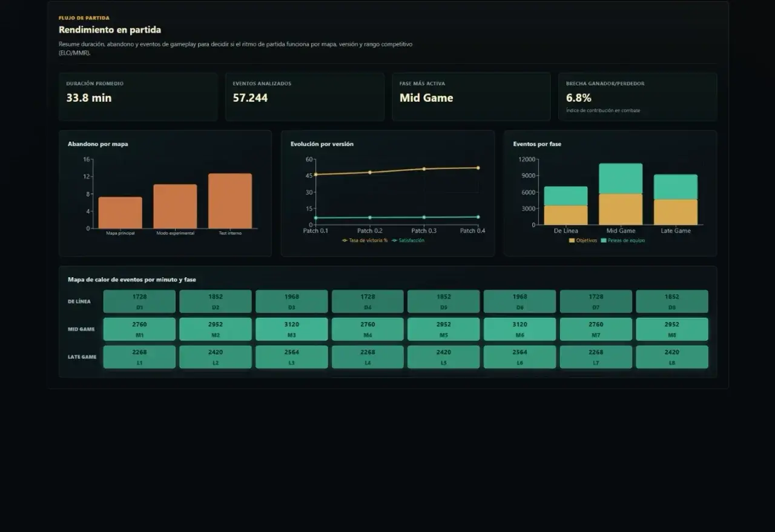Select heatmap cell D3
Screen dimensions: 775x532
coord(291,301)
